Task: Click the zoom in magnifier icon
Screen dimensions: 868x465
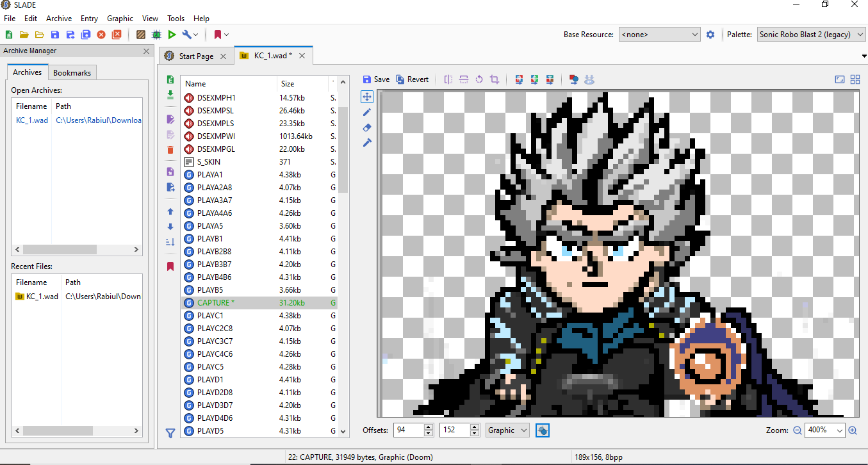Action: (853, 430)
